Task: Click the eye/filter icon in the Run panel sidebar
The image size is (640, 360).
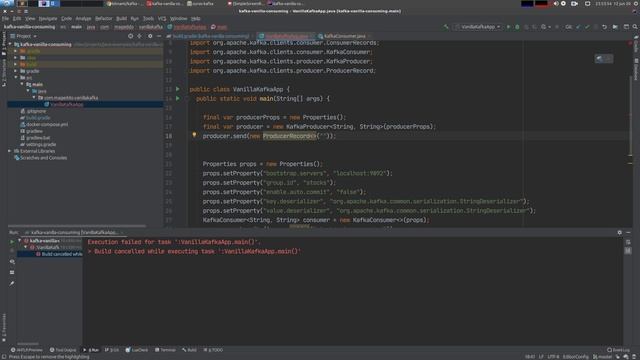Action: point(12,262)
